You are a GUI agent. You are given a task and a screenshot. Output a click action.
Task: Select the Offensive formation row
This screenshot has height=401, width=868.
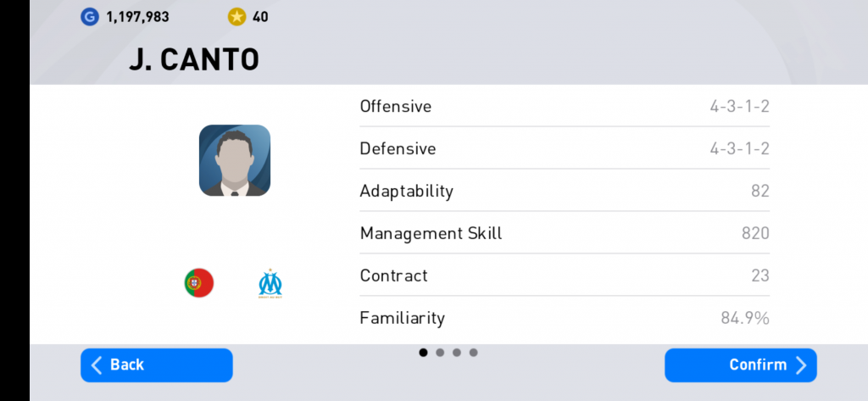click(x=565, y=106)
